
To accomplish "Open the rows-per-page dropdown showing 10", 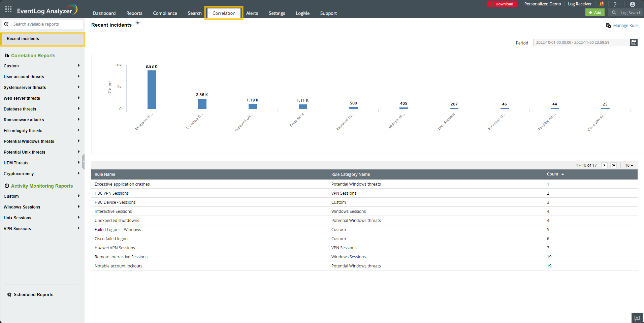I will tap(629, 165).
